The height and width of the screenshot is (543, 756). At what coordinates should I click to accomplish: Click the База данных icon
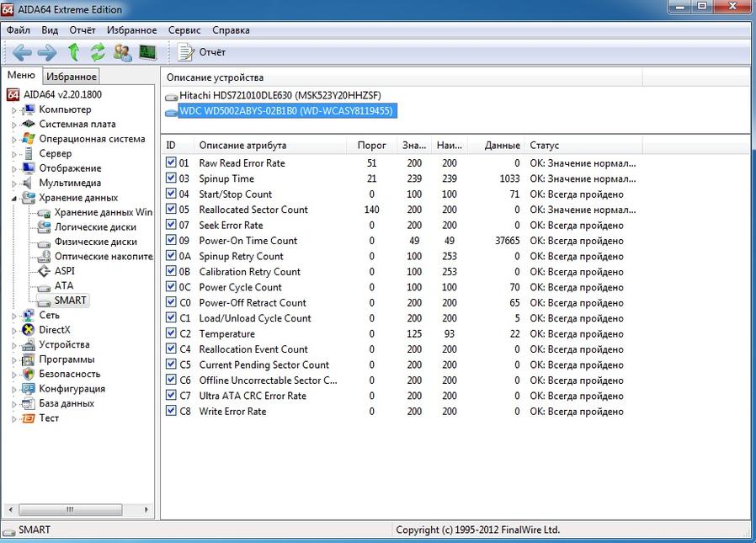click(x=29, y=403)
